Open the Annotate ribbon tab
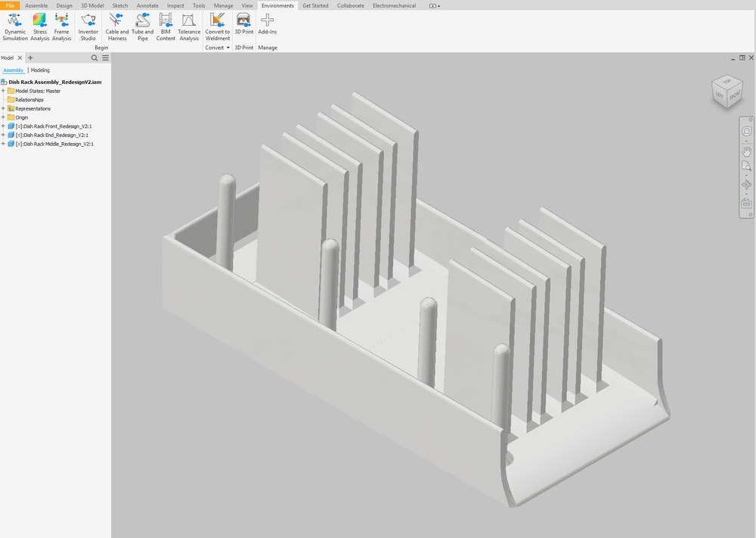Viewport: 756px width, 538px height. click(x=147, y=6)
